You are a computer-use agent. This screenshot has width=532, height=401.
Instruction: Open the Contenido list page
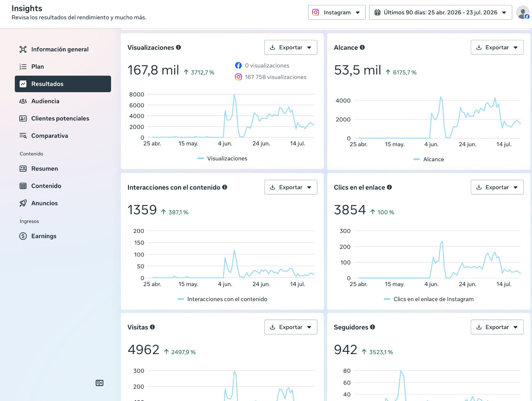pyautogui.click(x=63, y=186)
